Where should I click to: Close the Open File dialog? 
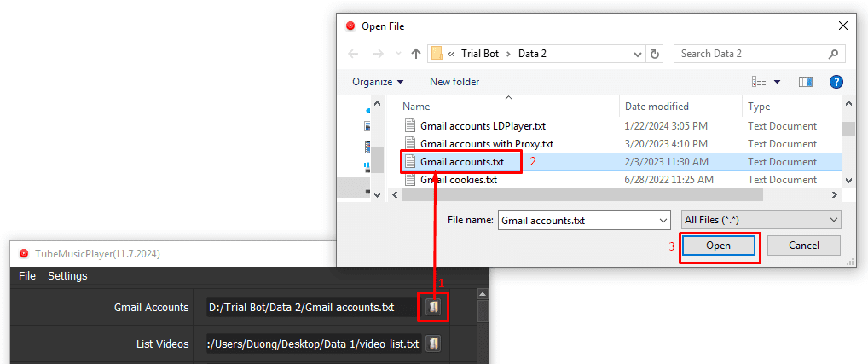click(843, 26)
